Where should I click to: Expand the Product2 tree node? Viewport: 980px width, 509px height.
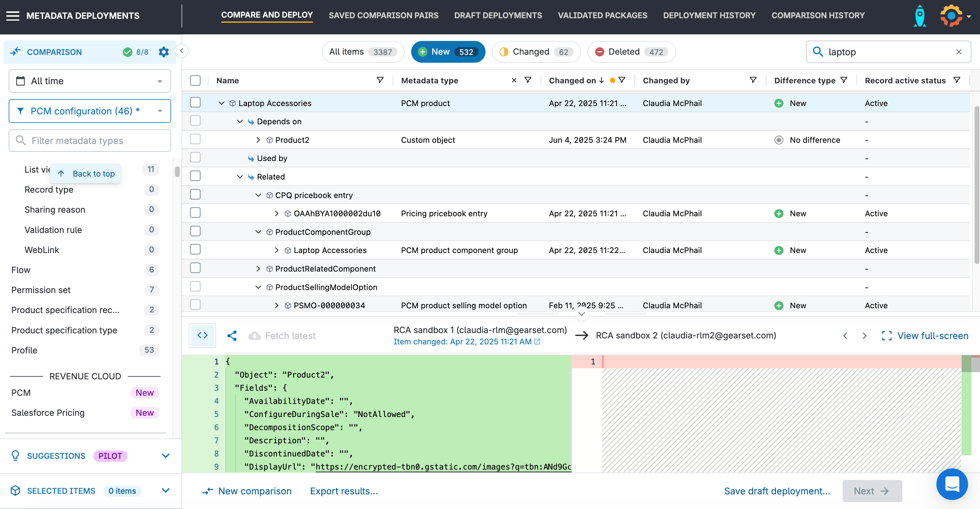pyautogui.click(x=258, y=140)
